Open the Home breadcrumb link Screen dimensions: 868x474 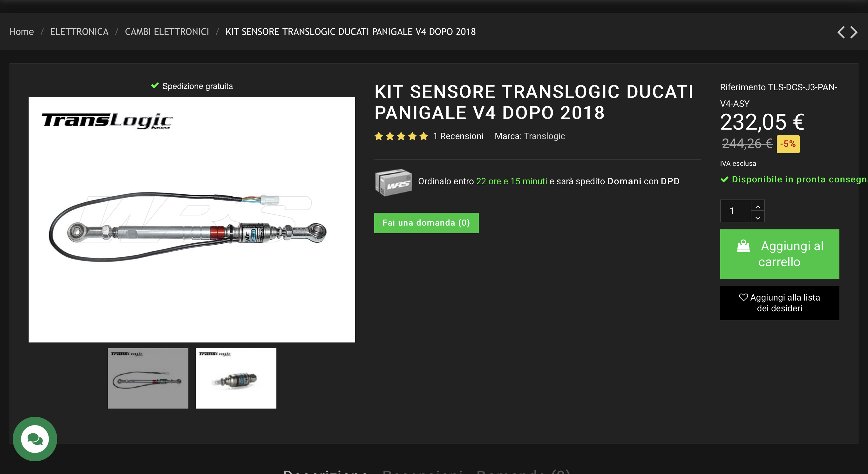tap(22, 32)
